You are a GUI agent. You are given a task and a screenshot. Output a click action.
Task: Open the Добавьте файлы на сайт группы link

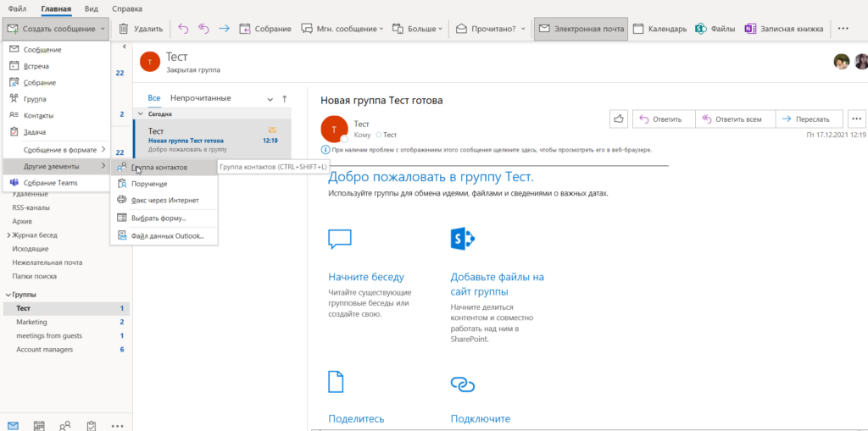(497, 285)
